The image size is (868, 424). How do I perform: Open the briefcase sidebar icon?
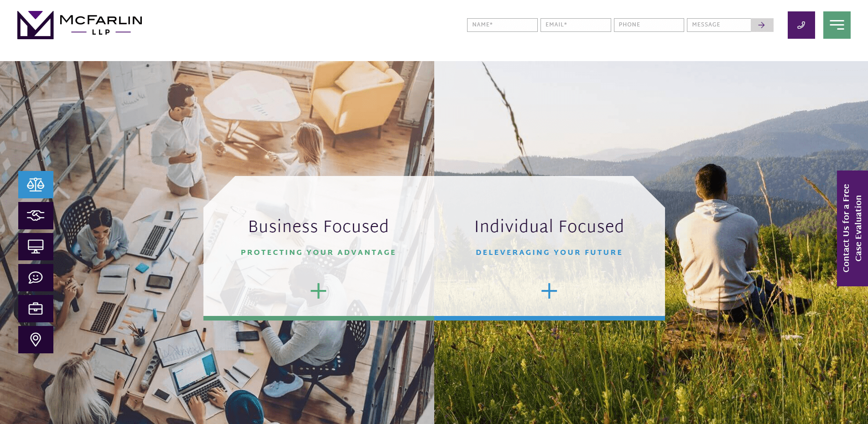coord(36,309)
